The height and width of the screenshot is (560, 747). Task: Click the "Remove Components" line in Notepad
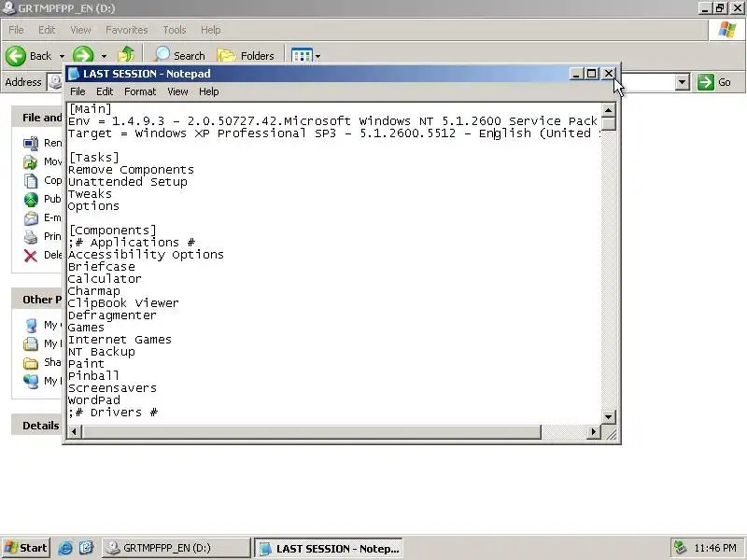click(131, 170)
